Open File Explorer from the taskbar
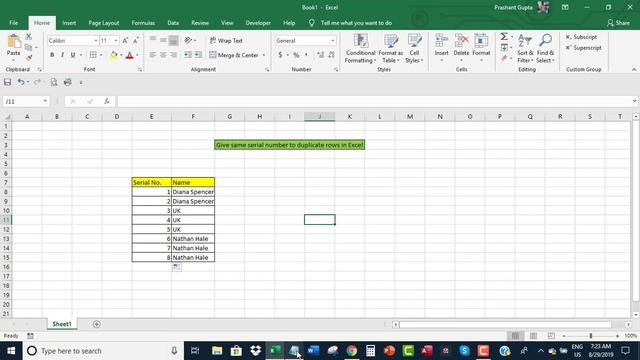The width and height of the screenshot is (640, 360). click(x=217, y=351)
